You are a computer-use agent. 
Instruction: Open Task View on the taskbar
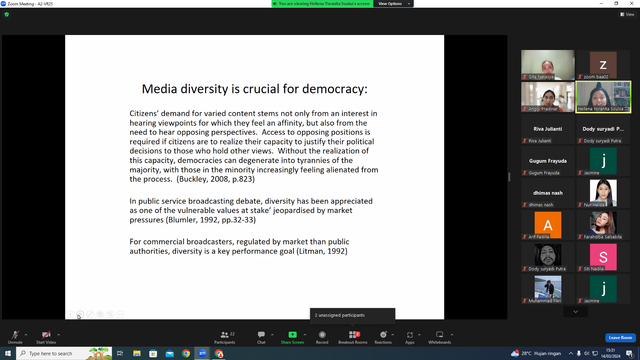120,353
